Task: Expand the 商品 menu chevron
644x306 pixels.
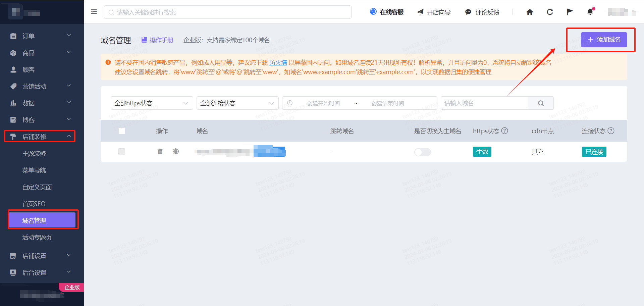Action: (69, 52)
